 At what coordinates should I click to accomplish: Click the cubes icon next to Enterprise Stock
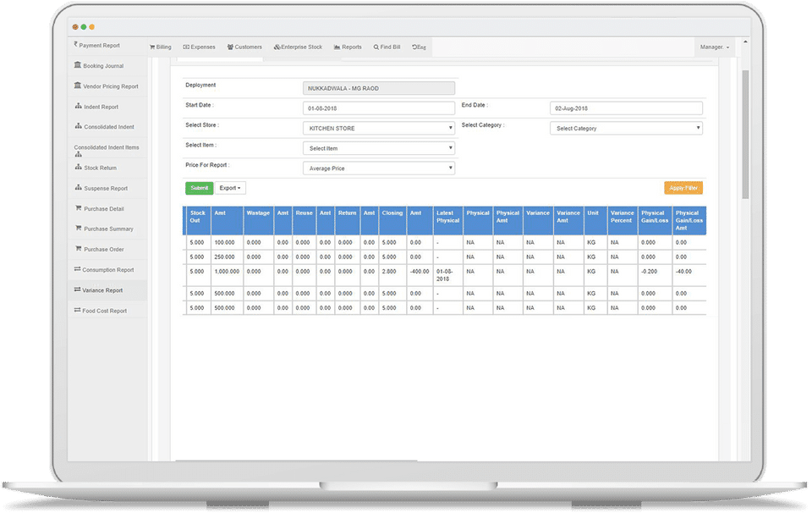277,47
